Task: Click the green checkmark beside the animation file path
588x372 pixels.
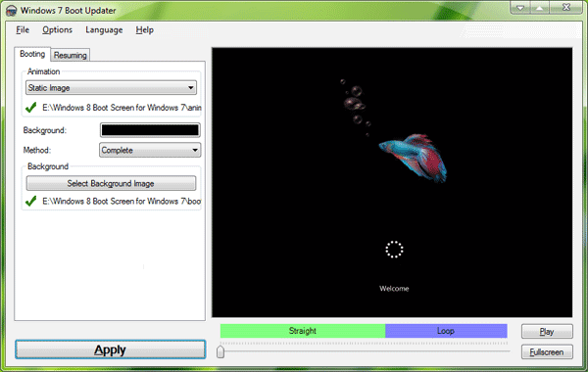Action: [30, 108]
